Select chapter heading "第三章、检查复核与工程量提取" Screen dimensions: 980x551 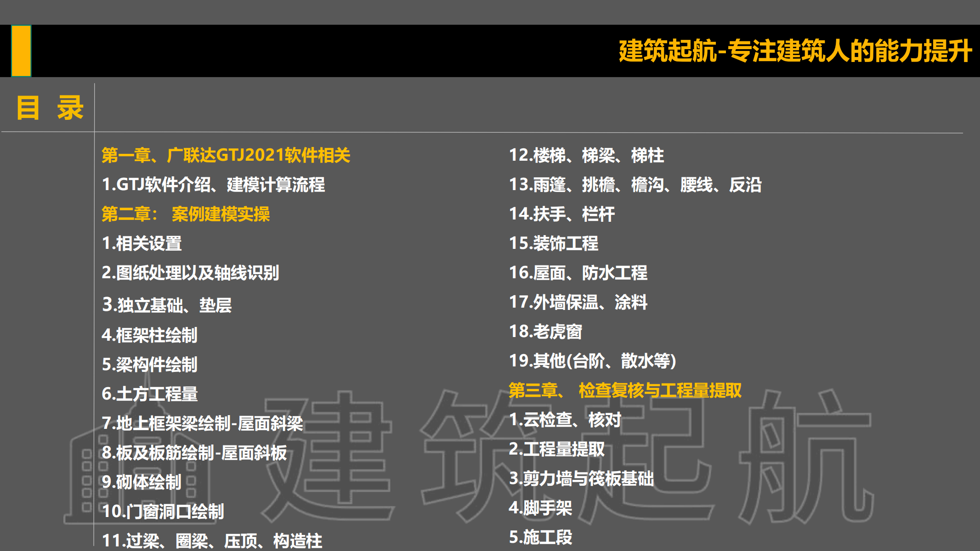625,390
